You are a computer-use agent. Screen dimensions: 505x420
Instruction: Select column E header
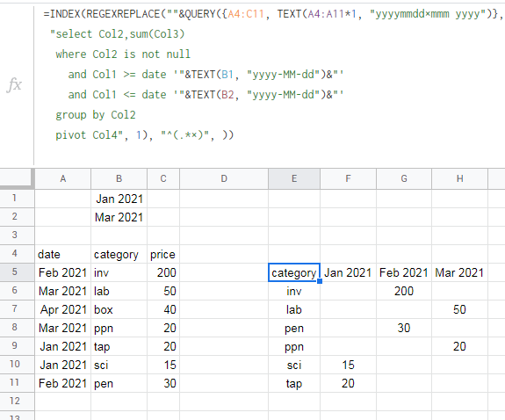[294, 179]
